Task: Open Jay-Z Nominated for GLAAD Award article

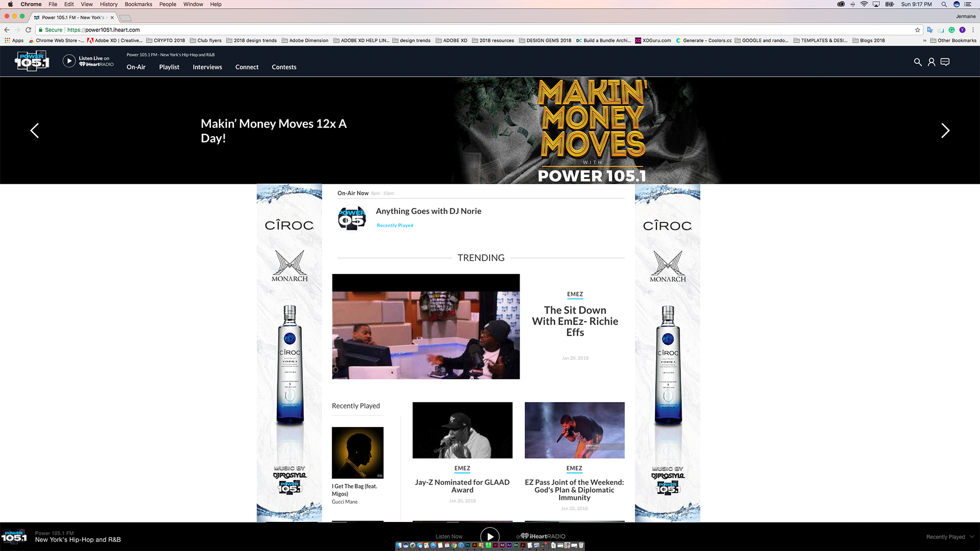Action: [462, 486]
